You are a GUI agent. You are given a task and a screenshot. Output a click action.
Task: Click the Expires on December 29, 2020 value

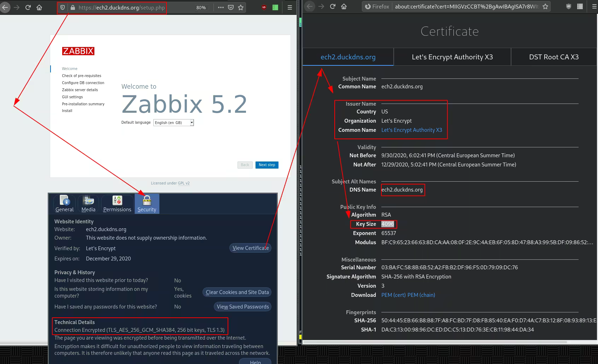108,259
